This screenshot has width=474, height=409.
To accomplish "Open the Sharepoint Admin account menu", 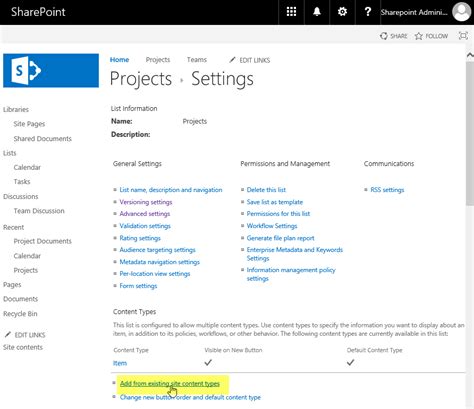I will (414, 12).
